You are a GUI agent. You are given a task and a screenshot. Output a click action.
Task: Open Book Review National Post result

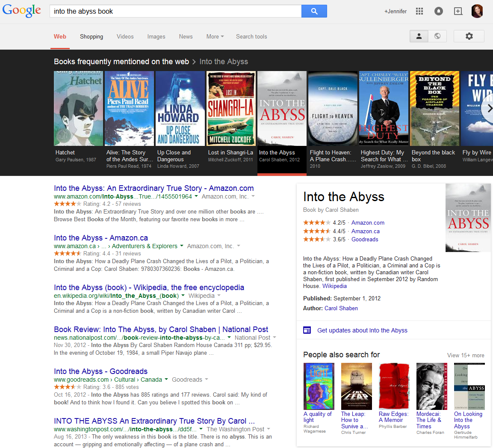[161, 329]
